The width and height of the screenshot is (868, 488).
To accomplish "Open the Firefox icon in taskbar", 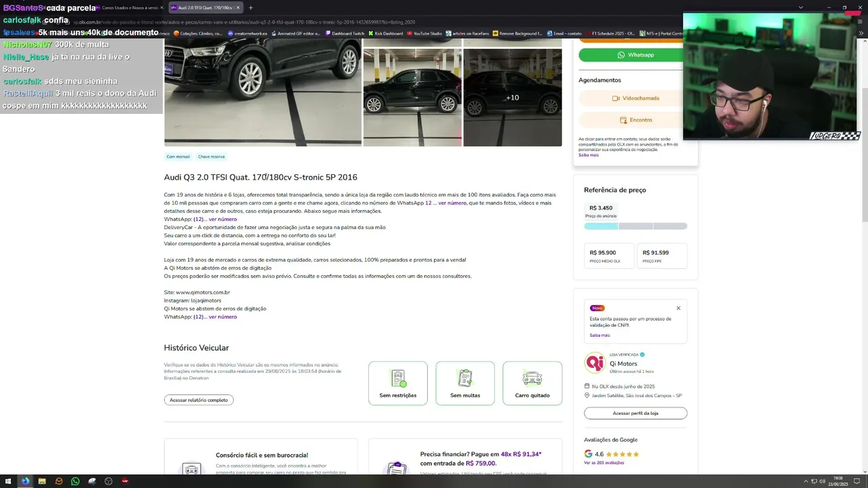I will [26, 481].
